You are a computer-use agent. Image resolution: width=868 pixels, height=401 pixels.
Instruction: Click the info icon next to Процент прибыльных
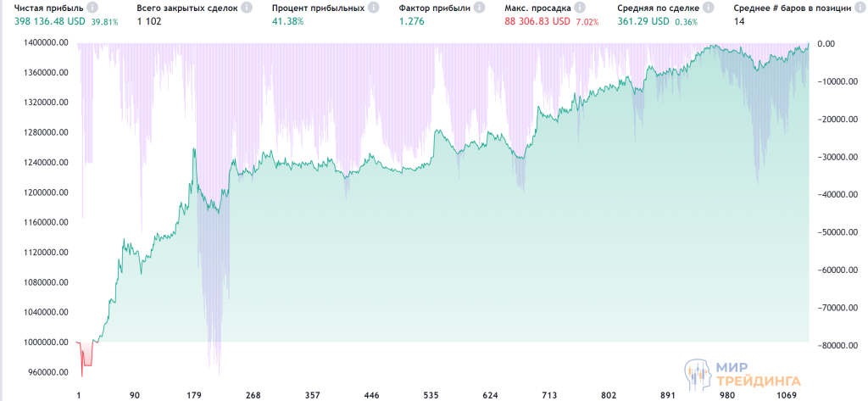(372, 8)
